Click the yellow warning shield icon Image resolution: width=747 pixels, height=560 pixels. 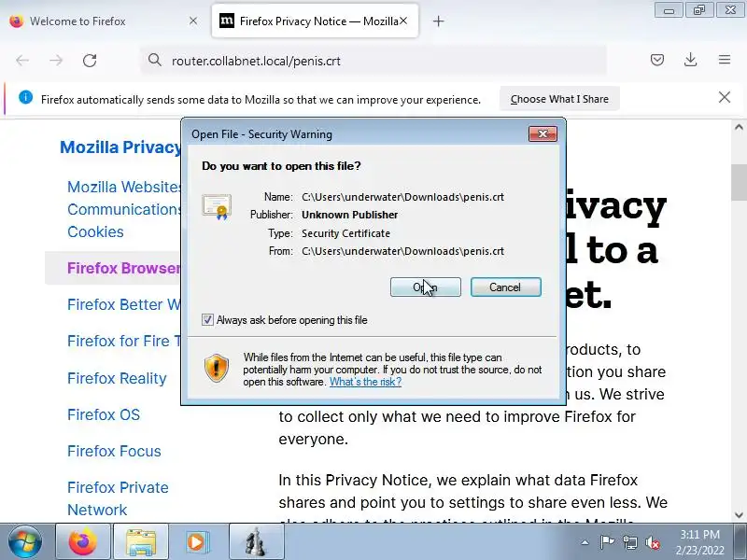tap(217, 368)
